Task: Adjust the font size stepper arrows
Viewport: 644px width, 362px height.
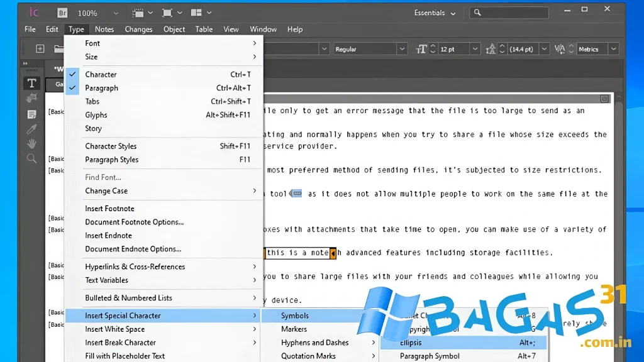Action: (433, 49)
